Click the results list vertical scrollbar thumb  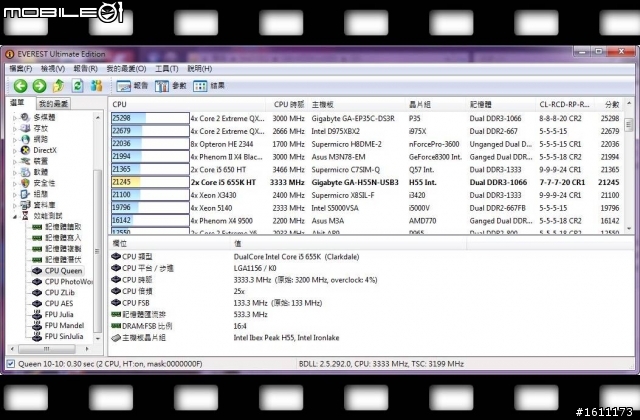[629, 124]
